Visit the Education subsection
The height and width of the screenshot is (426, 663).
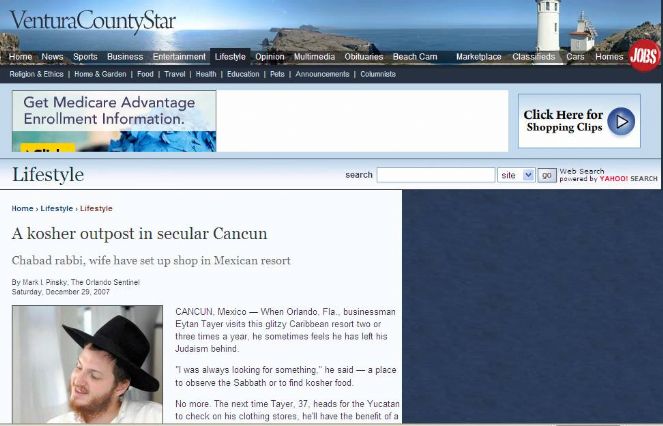[x=243, y=74]
